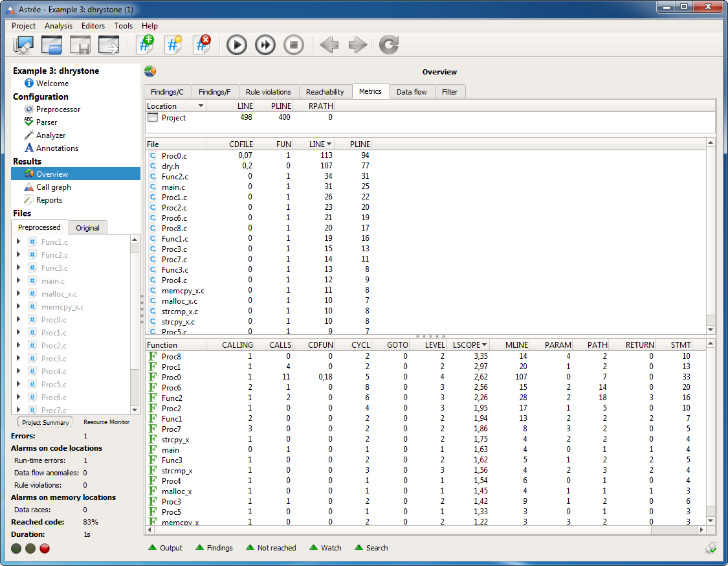Switch to the Data flow tab
Screen dimensions: 728x566
click(412, 91)
